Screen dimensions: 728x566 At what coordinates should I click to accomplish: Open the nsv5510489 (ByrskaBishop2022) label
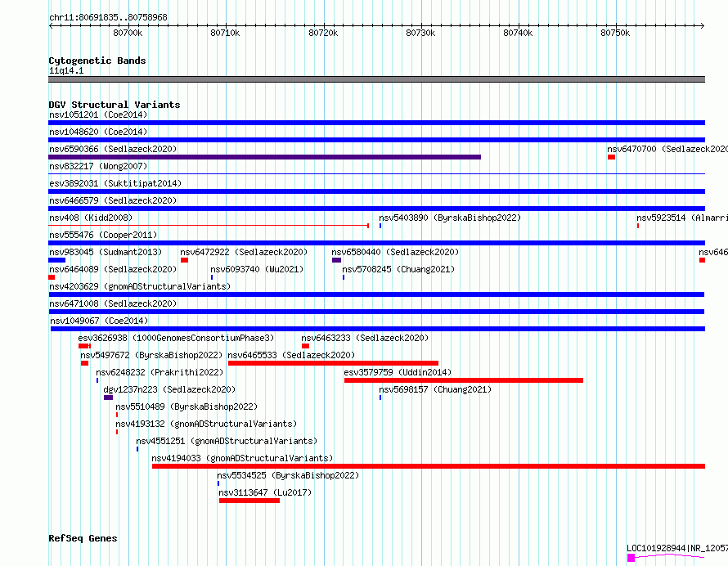tap(186, 407)
